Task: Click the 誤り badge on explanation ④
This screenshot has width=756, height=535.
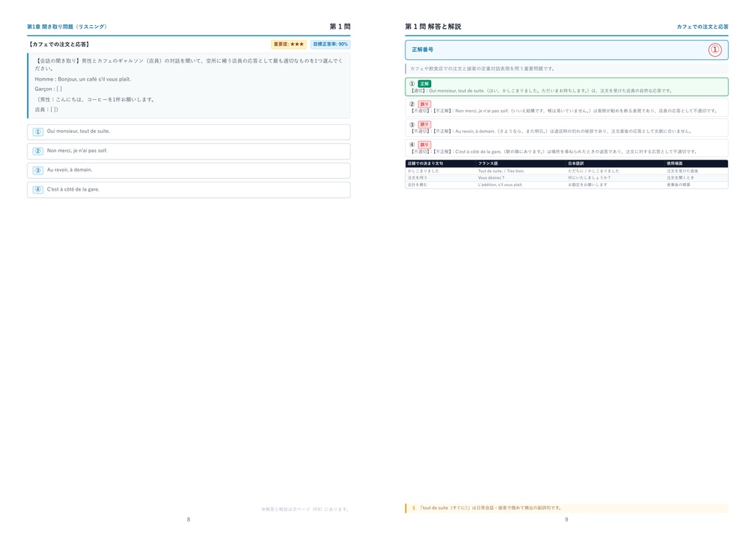Action: (x=425, y=145)
